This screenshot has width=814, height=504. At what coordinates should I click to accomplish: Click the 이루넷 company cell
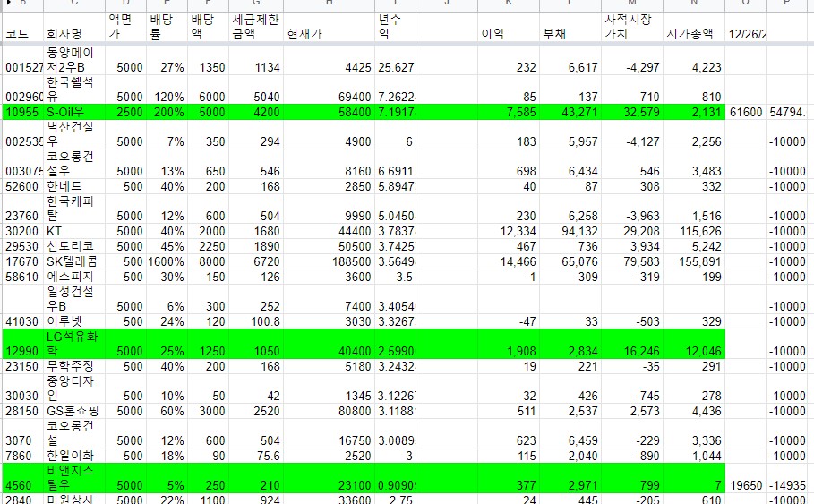point(74,321)
